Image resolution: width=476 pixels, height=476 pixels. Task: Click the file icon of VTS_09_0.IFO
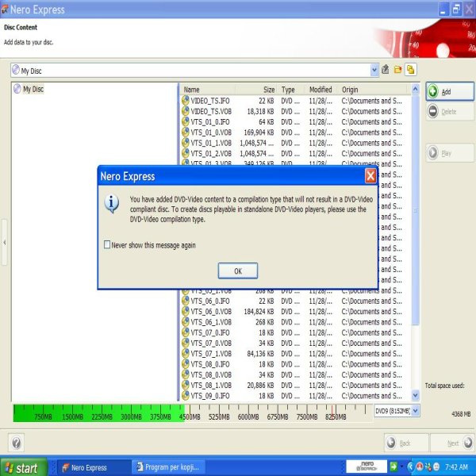pyautogui.click(x=185, y=395)
